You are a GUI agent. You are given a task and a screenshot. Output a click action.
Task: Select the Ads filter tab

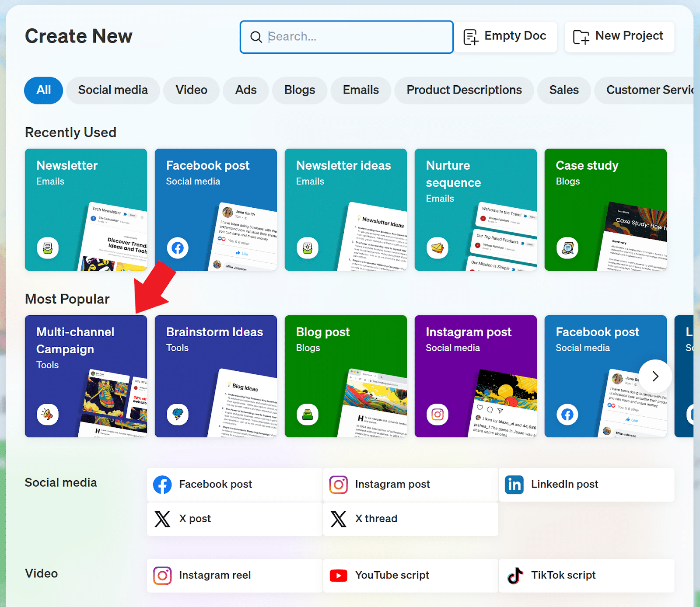coord(246,90)
